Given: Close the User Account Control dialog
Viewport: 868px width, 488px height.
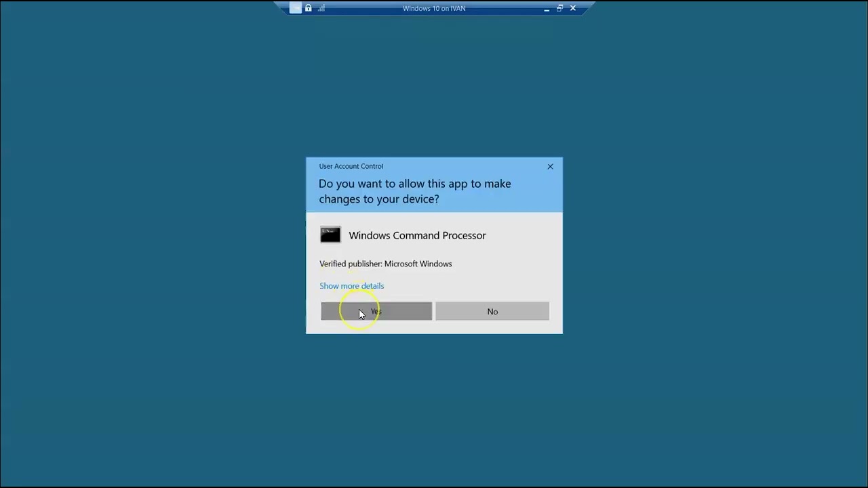Looking at the screenshot, I should [x=550, y=166].
